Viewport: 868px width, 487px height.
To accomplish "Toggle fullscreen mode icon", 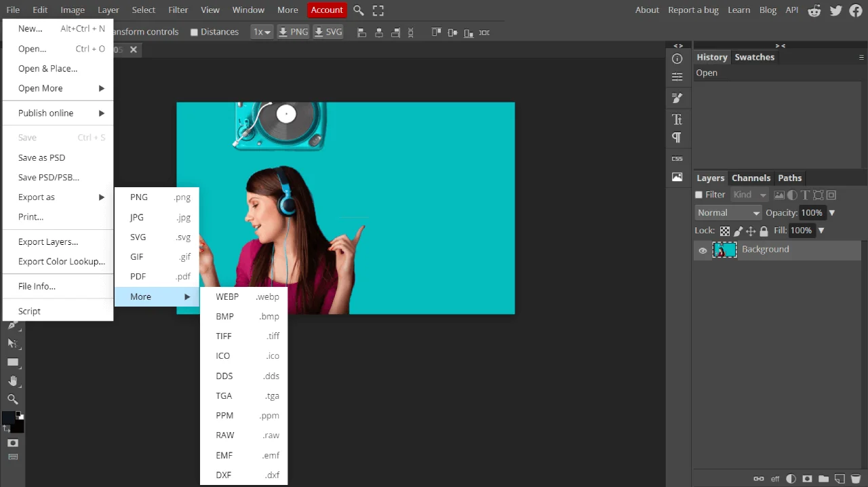I will pyautogui.click(x=378, y=10).
